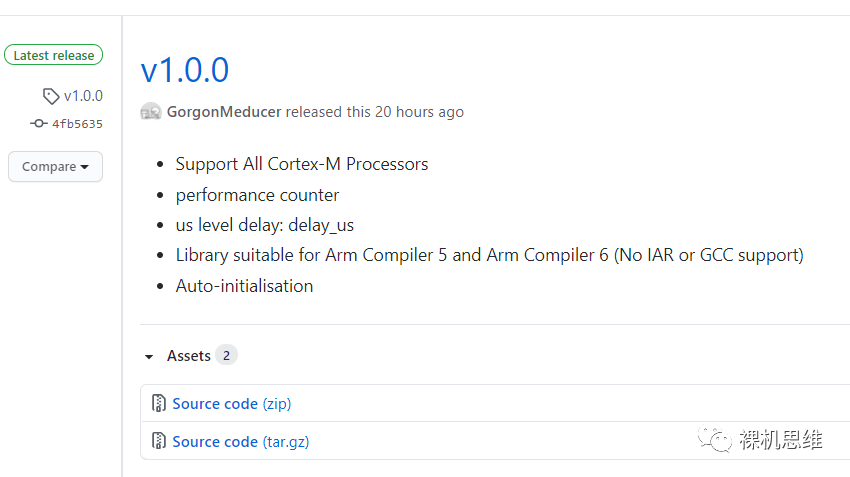
Task: Click the Latest release badge
Action: (x=54, y=56)
